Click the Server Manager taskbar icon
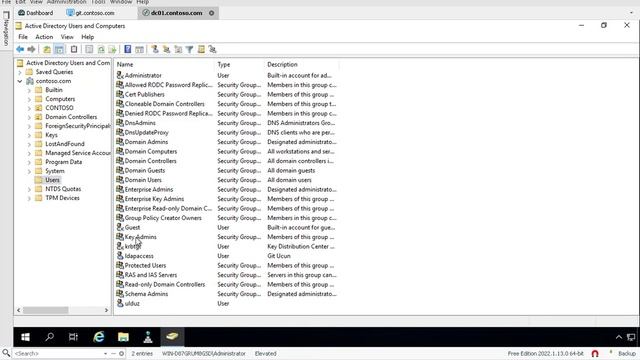640x360 pixels. click(148, 337)
